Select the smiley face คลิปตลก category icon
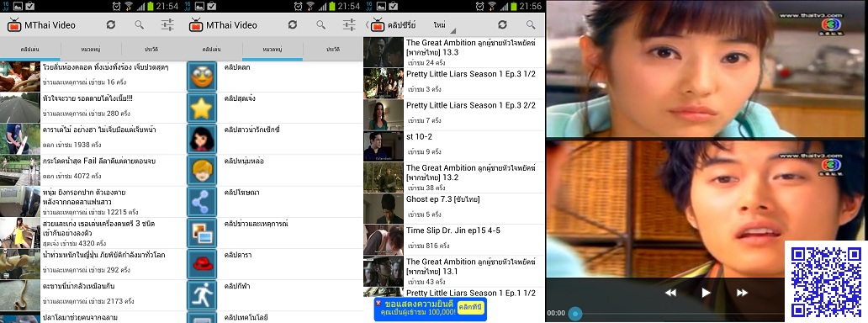The width and height of the screenshot is (868, 323). coord(202,77)
